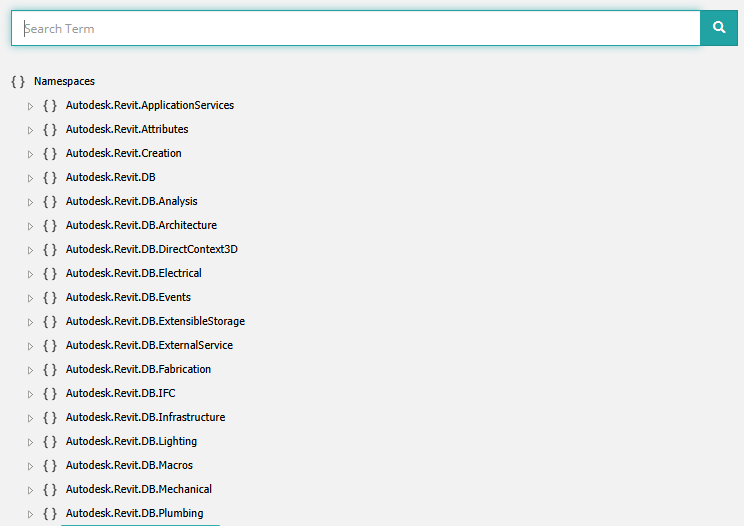Click braces icon for Autodesk.Revit.DB.Plumbing
This screenshot has height=526, width=744.
pyautogui.click(x=50, y=513)
